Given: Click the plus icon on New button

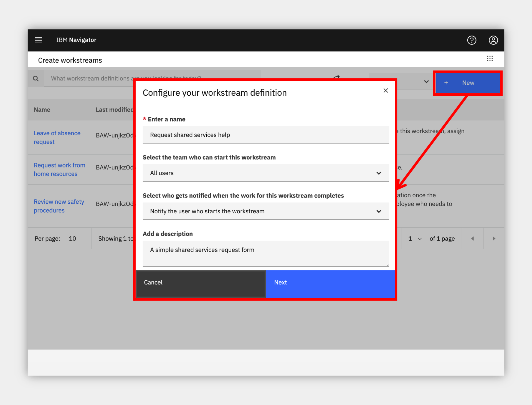Looking at the screenshot, I should (x=446, y=83).
